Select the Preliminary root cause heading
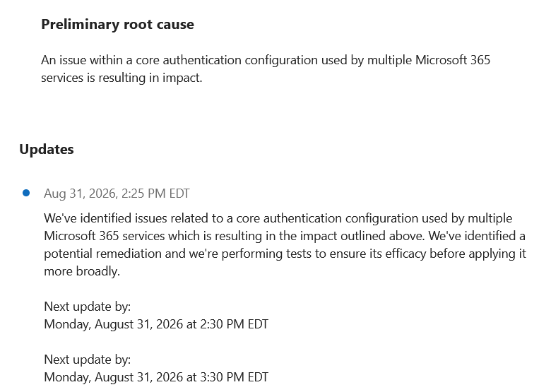Viewport: 551px width, 392px height. (x=117, y=24)
